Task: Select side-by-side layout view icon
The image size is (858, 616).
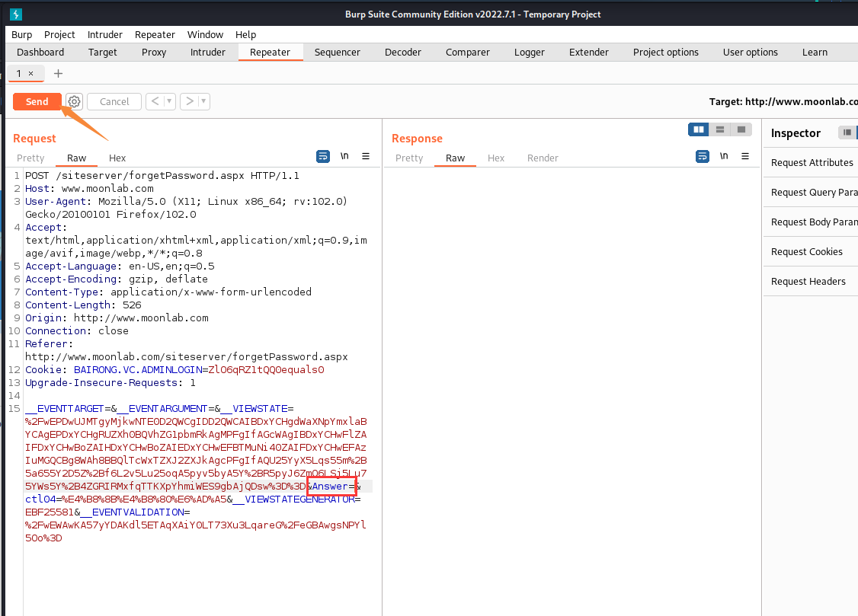Action: click(x=698, y=129)
